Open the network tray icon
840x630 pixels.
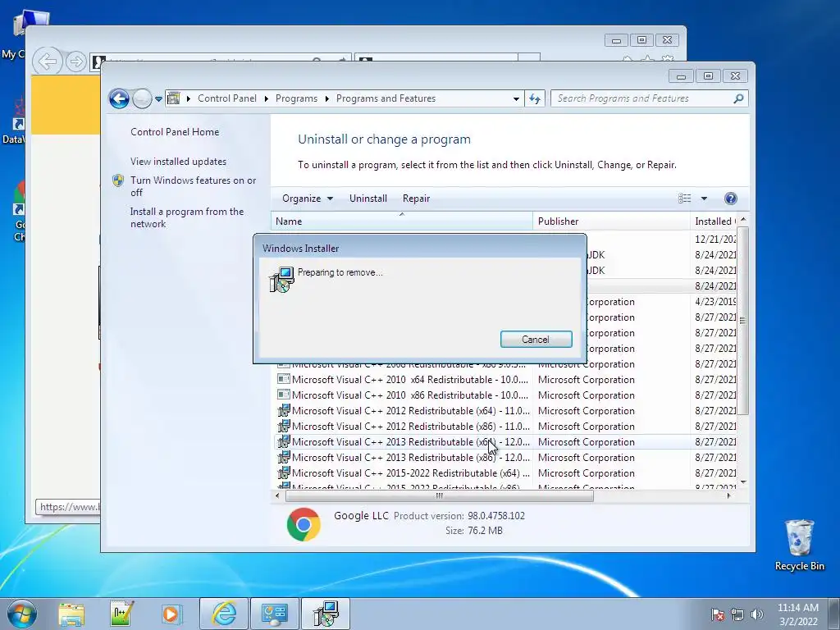737,614
